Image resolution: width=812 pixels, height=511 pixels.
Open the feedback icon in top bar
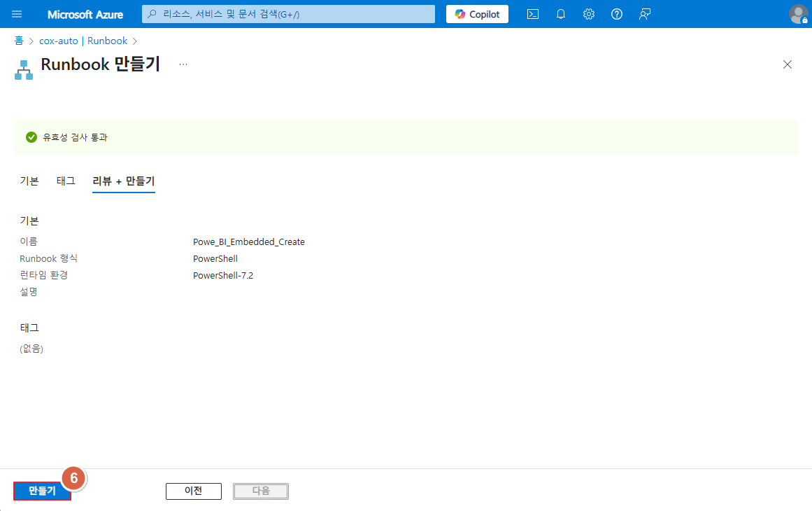pos(645,14)
